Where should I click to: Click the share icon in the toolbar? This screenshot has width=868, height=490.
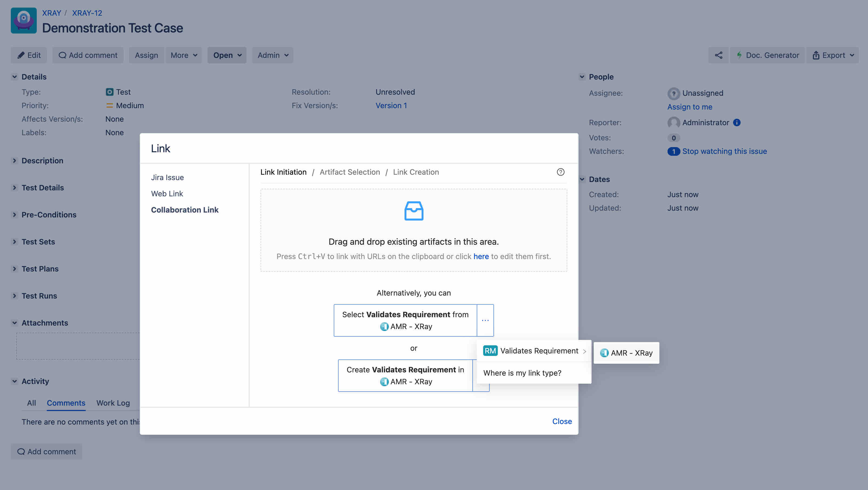tap(718, 55)
